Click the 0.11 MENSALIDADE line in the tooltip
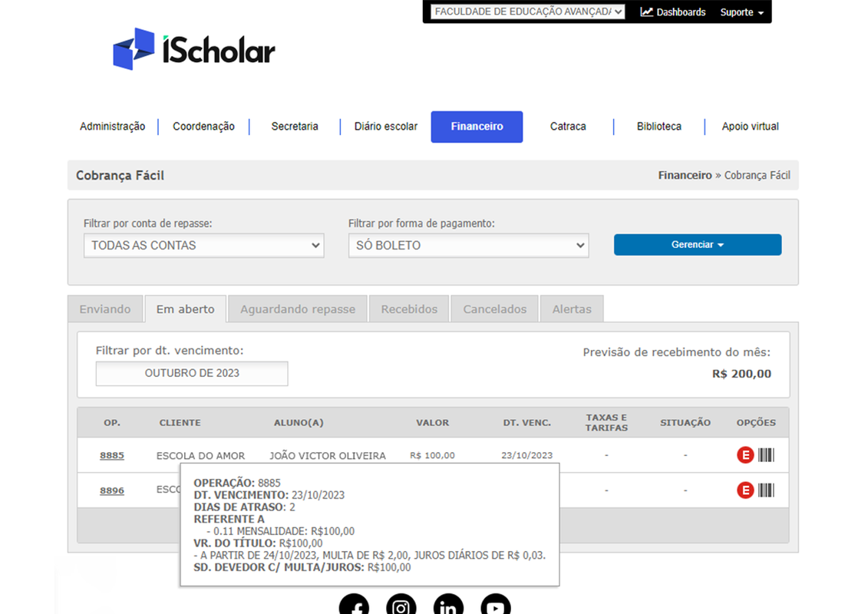 tap(281, 531)
